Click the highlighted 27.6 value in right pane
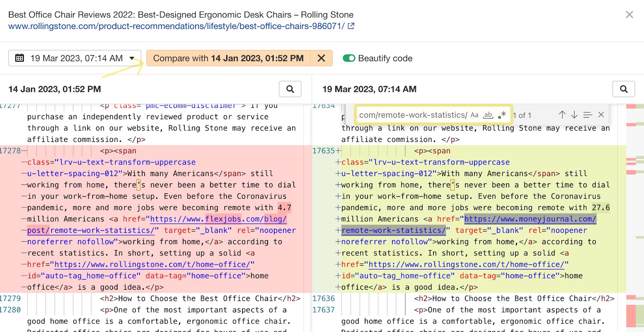 pos(601,207)
